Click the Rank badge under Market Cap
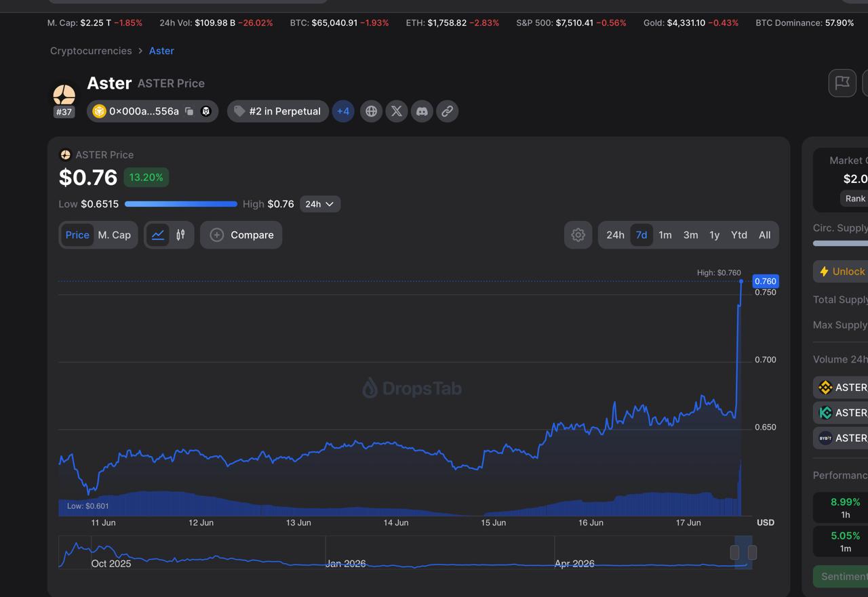The image size is (868, 597). [x=854, y=199]
